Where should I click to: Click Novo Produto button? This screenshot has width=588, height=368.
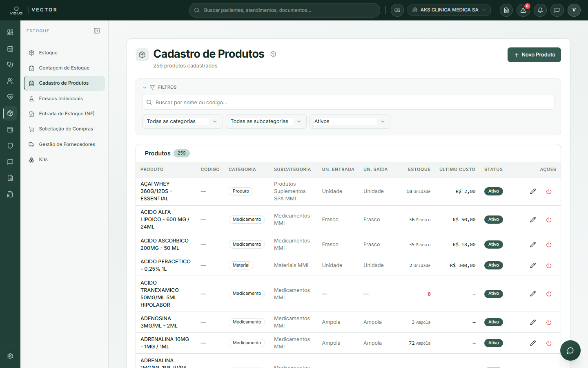(x=534, y=55)
